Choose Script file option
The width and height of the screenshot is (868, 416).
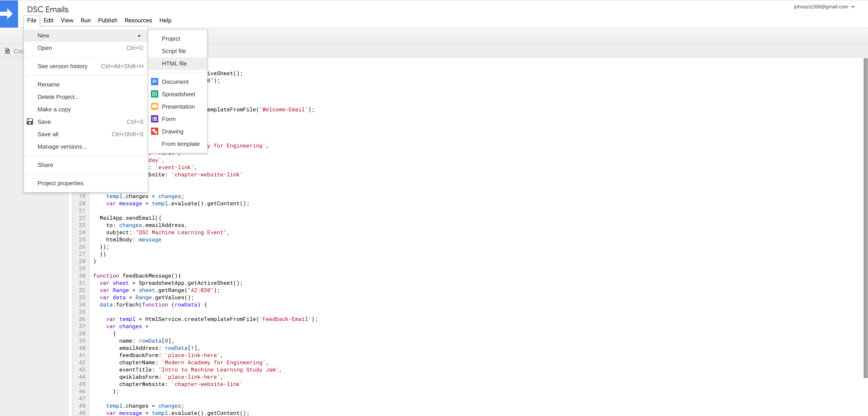[174, 51]
